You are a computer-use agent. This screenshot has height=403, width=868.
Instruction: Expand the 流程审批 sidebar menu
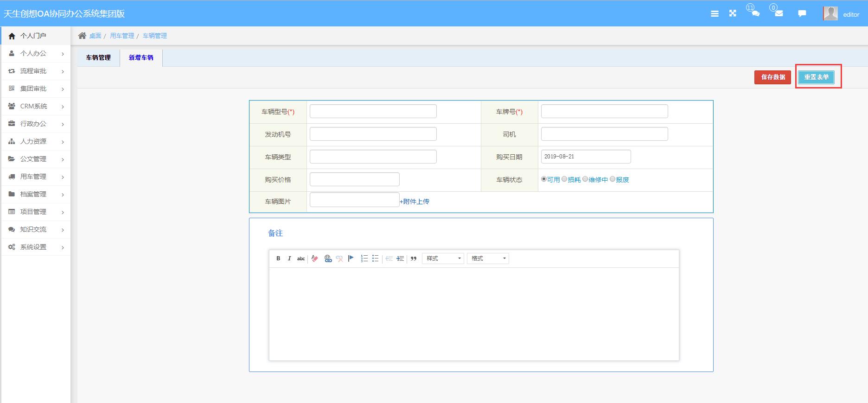[x=36, y=71]
